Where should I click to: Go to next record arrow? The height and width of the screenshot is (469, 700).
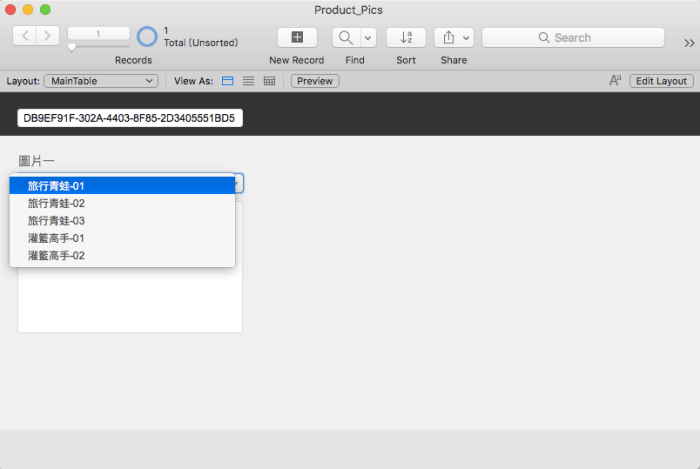[x=47, y=37]
